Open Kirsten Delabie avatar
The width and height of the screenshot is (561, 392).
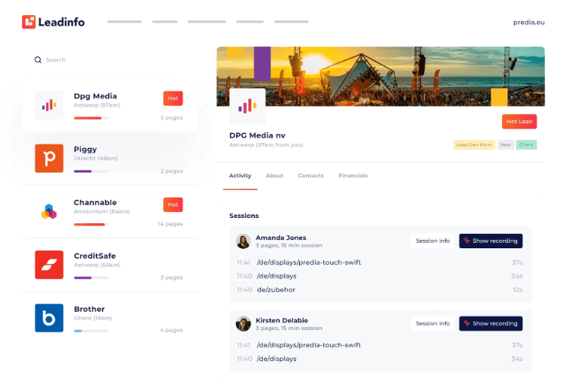point(243,324)
